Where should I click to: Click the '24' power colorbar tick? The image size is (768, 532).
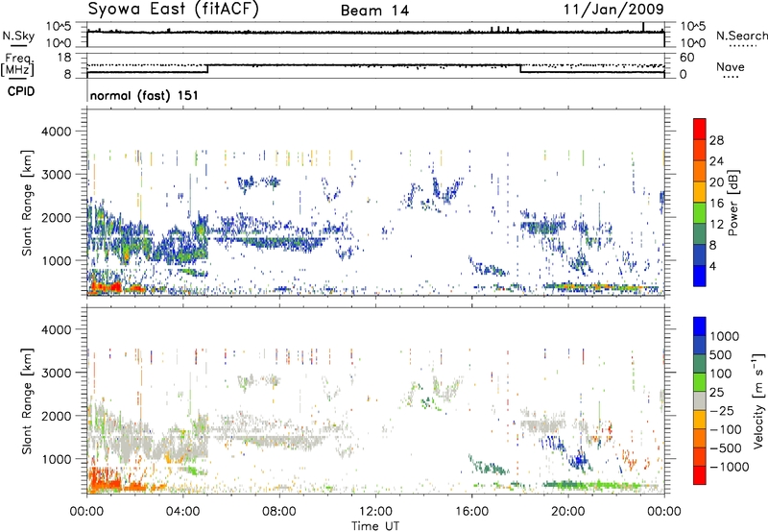coord(716,161)
